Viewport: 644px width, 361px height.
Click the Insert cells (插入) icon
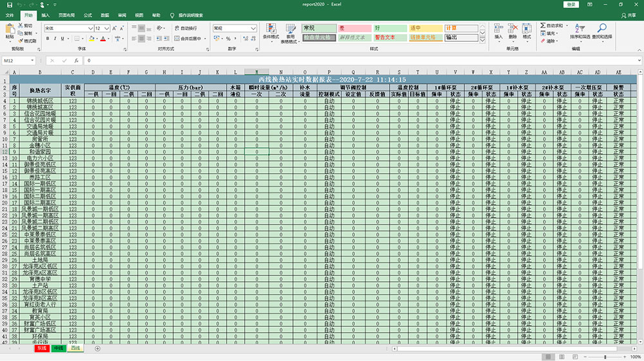pos(498,28)
